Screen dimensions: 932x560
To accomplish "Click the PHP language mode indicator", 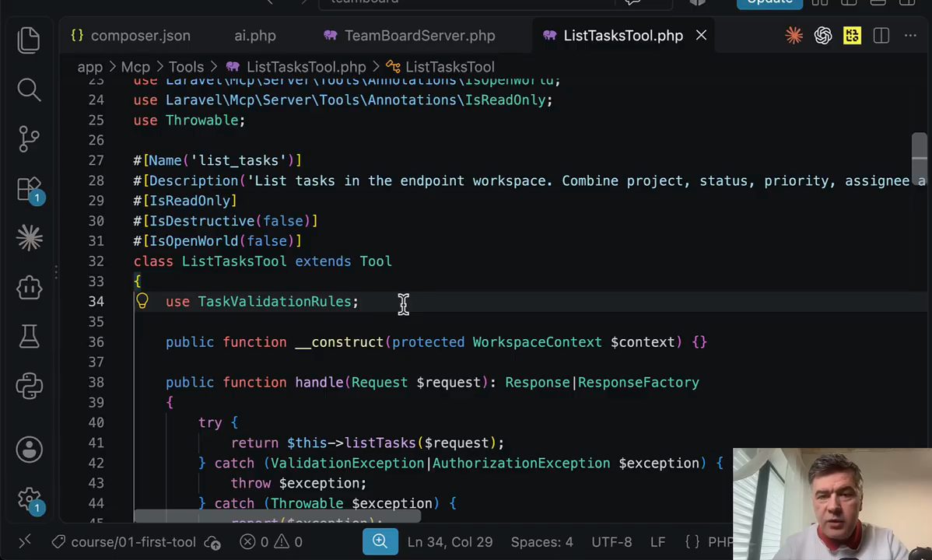I will (x=709, y=542).
